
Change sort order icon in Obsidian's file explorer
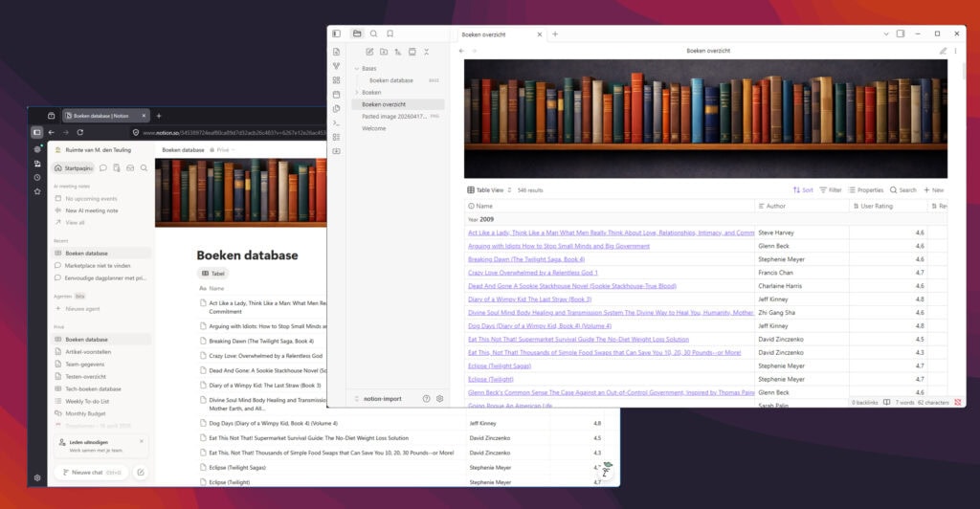click(x=397, y=52)
